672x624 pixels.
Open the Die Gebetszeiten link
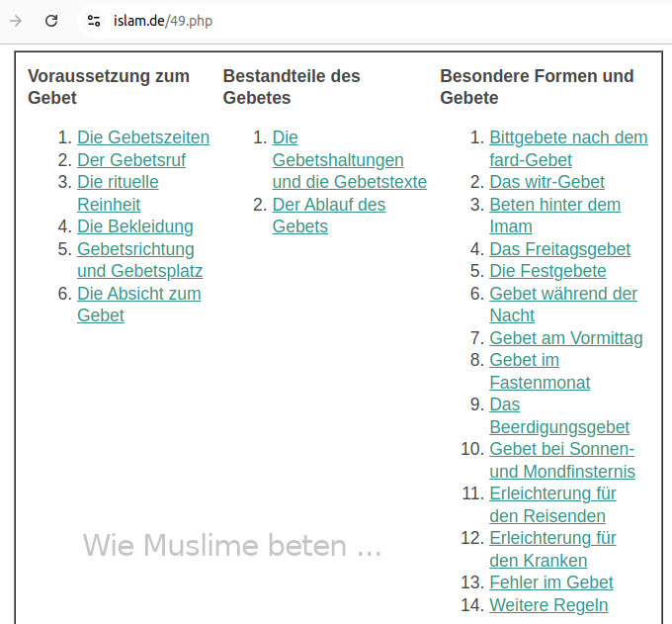143,137
